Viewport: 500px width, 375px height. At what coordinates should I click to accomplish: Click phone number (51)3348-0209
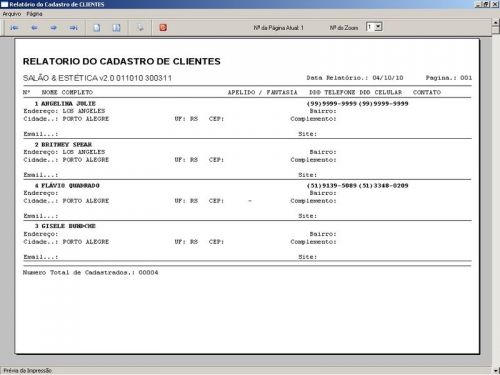383,186
